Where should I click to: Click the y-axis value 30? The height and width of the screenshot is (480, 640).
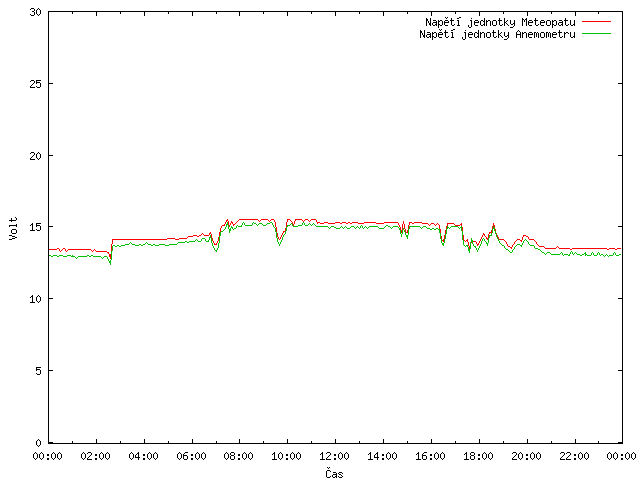[36, 12]
